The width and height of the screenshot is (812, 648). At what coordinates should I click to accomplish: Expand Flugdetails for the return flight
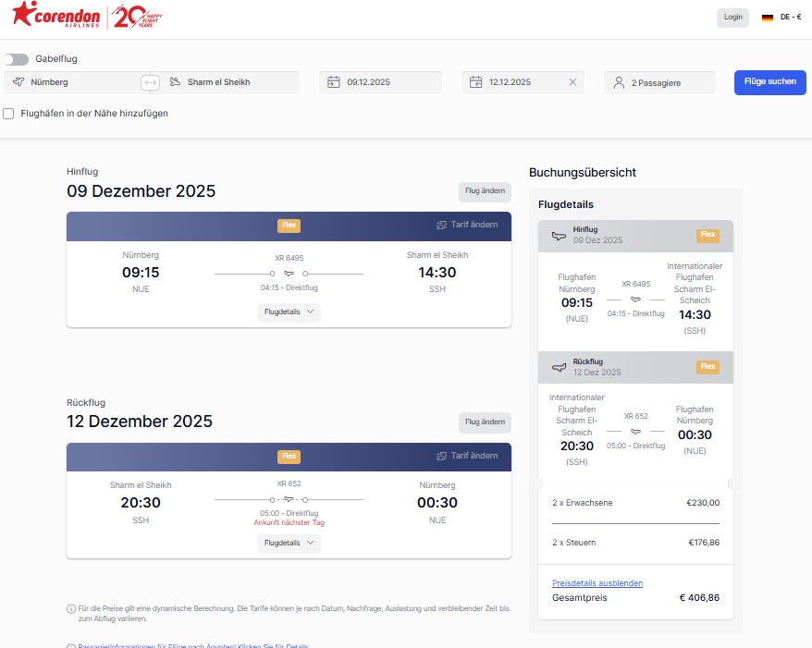pyautogui.click(x=289, y=544)
